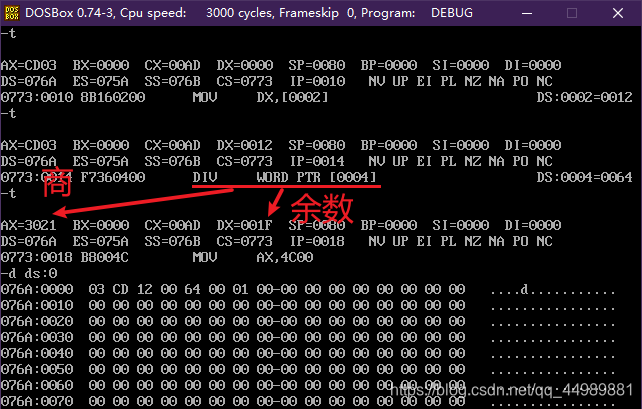The image size is (642, 409).
Task: Click the operand DX,[0002]
Action: pos(292,97)
